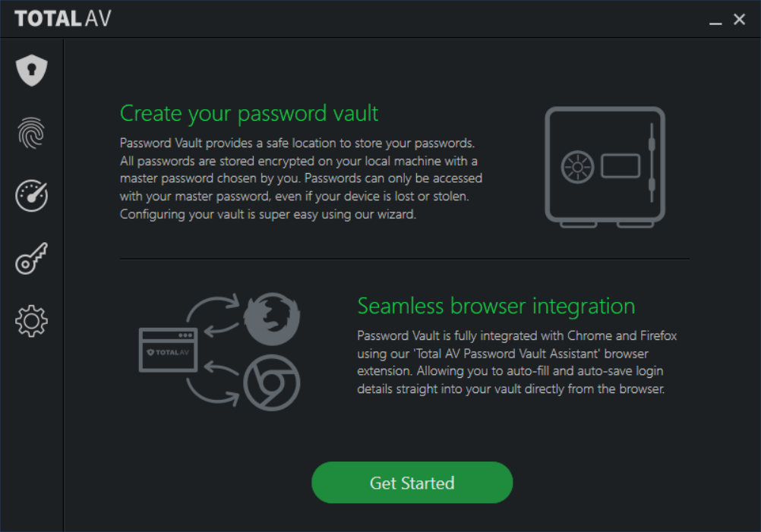Click the TOTAL AV logo in title bar
This screenshot has width=761, height=532.
coord(63,19)
